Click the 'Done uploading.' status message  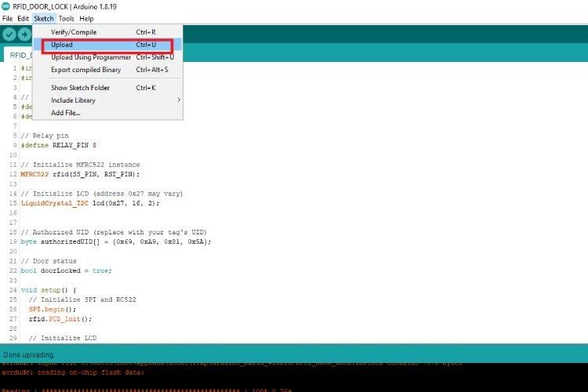tap(29, 354)
